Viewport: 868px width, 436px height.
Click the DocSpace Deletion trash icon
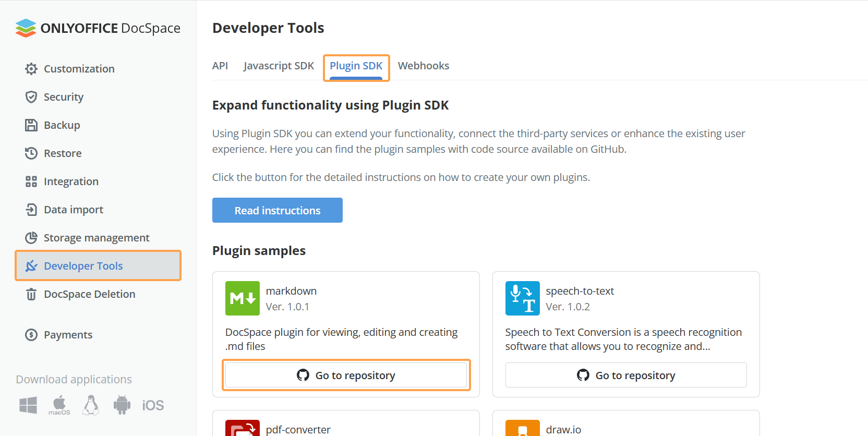(31, 294)
